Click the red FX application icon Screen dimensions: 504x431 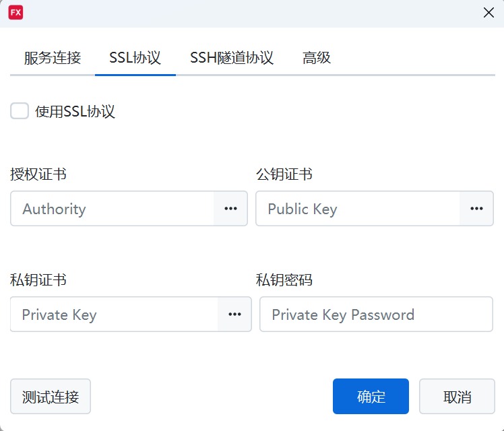pos(15,13)
